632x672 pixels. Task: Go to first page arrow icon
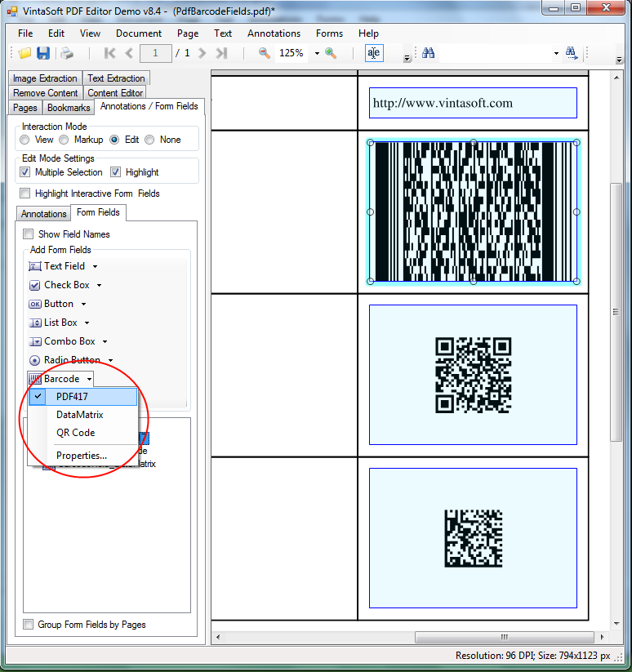(x=109, y=53)
